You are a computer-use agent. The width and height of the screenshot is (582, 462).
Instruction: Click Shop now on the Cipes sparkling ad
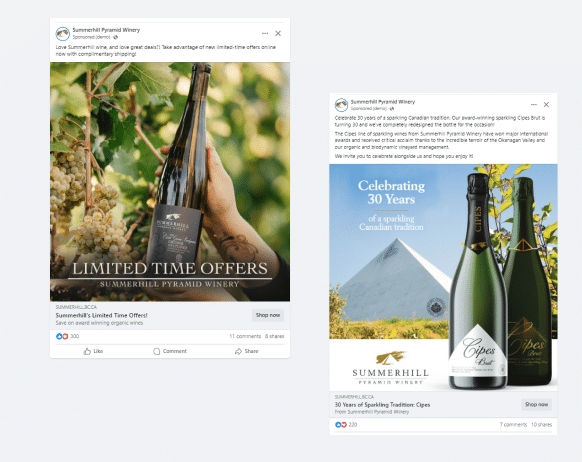coord(536,404)
